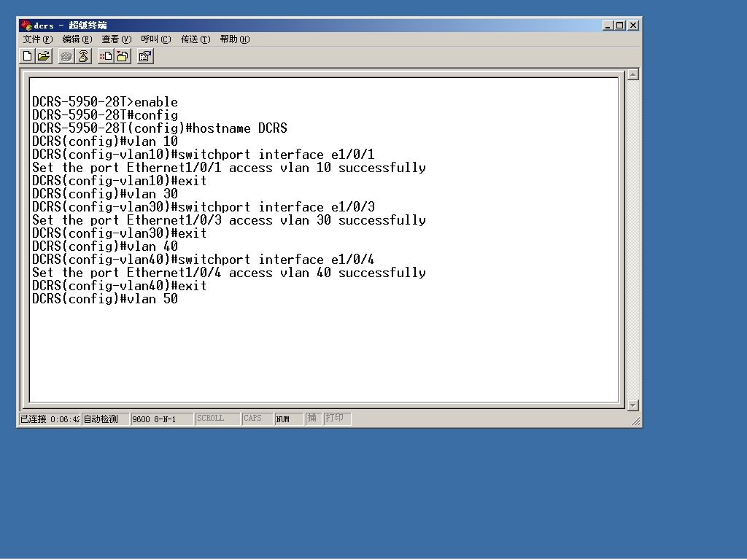Click the Open file toolbar icon

pos(44,57)
